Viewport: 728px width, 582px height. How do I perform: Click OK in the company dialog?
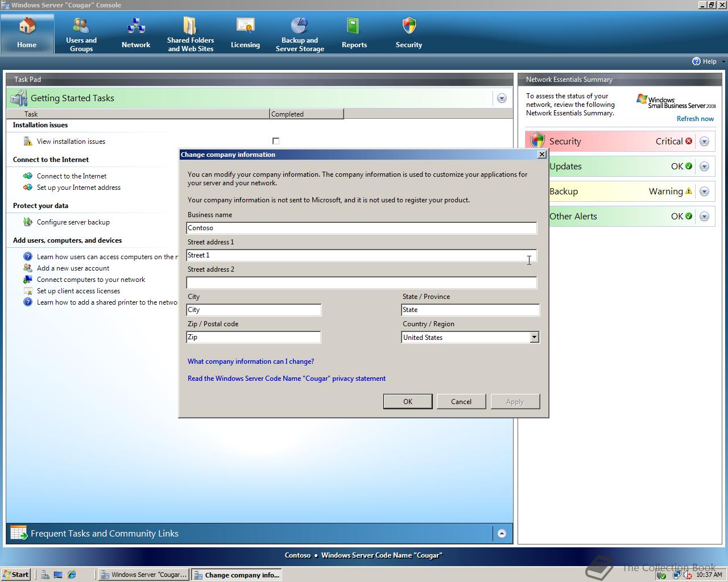point(408,401)
